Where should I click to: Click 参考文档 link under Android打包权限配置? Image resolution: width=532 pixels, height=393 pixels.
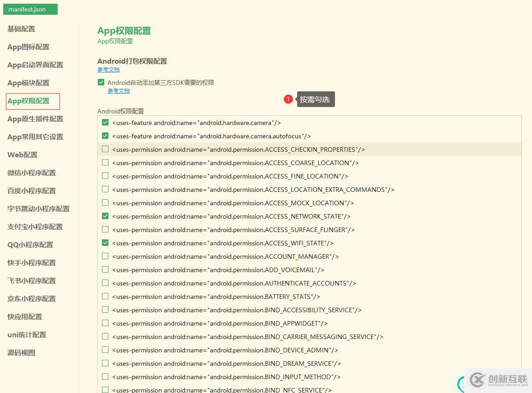tap(108, 70)
